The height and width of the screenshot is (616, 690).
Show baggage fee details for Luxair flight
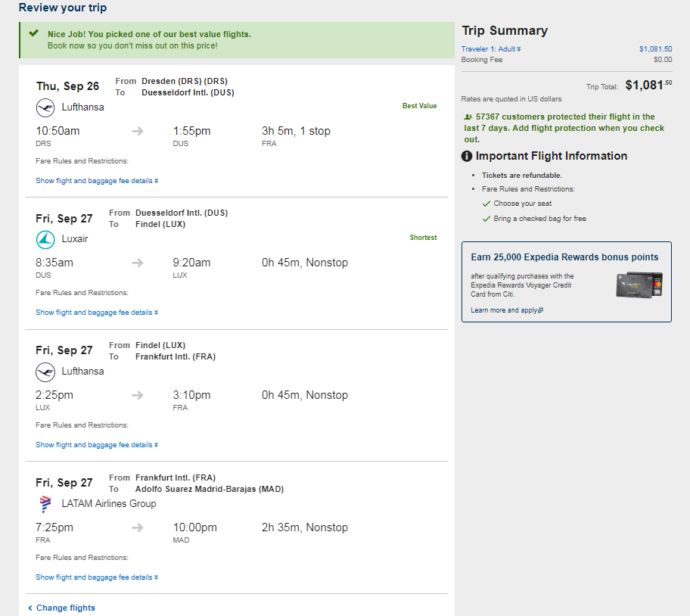coord(97,313)
